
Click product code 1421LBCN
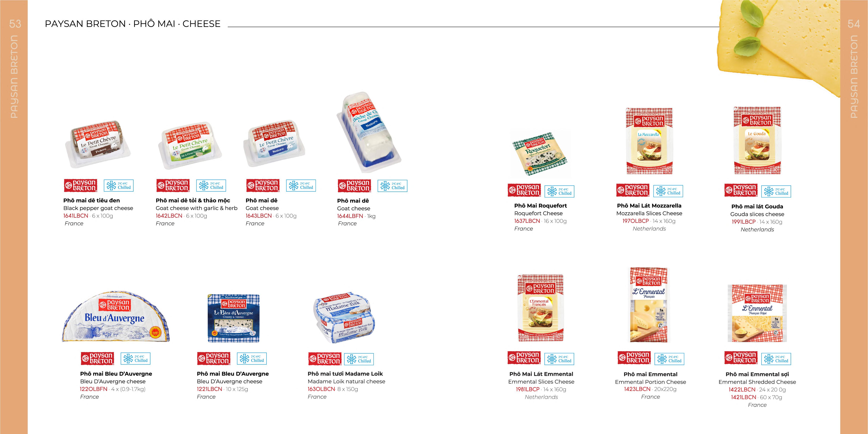[744, 397]
